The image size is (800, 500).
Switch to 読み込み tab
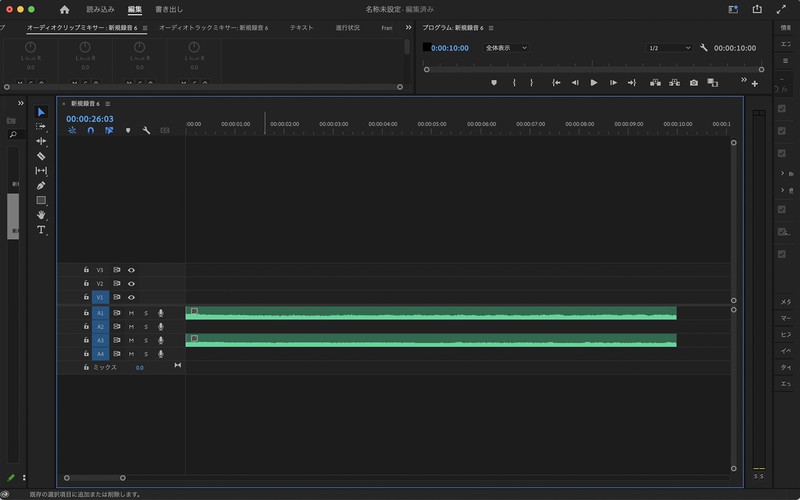pos(100,9)
